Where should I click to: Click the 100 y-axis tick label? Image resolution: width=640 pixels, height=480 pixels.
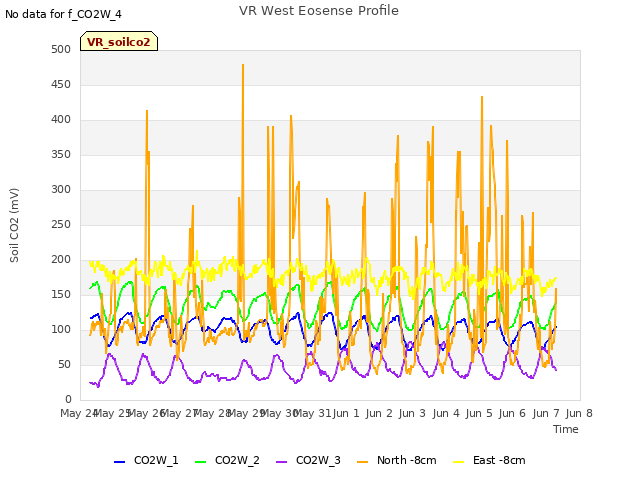[x=61, y=329]
